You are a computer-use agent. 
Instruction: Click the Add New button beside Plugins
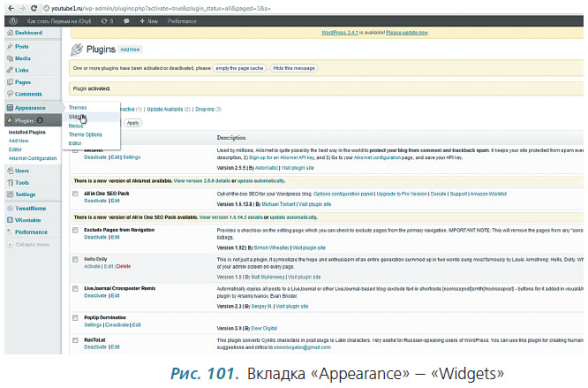click(130, 49)
